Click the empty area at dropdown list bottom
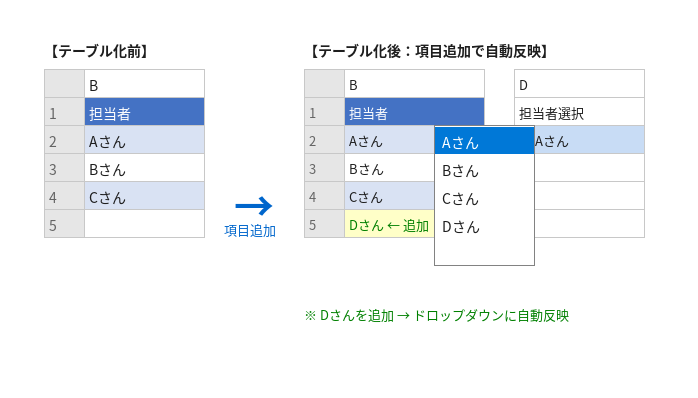 click(484, 252)
